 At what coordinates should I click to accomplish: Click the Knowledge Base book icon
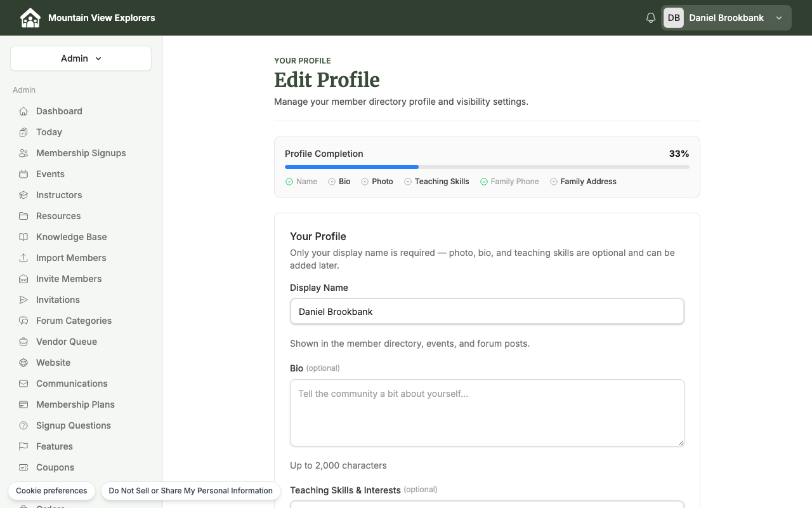tap(23, 237)
